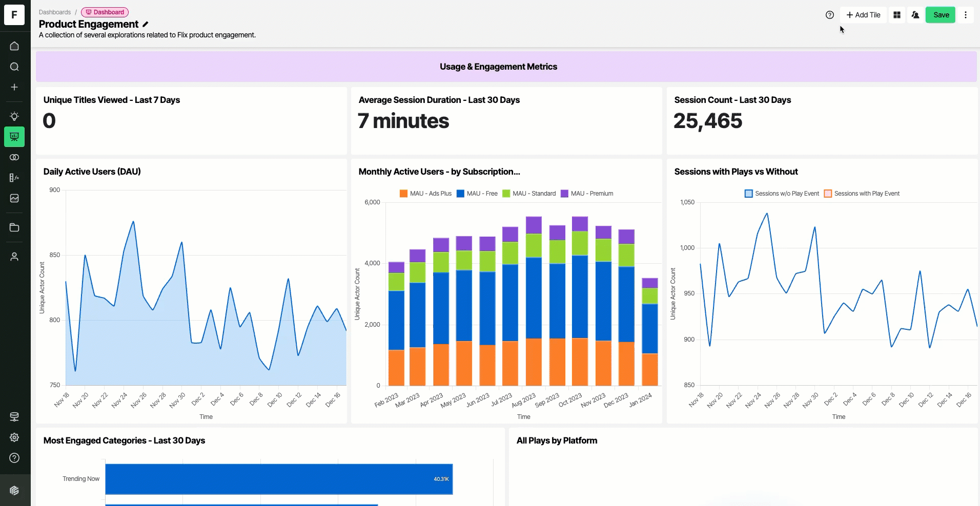The height and width of the screenshot is (506, 980).
Task: Click the 40.31K bar label
Action: [x=441, y=479]
